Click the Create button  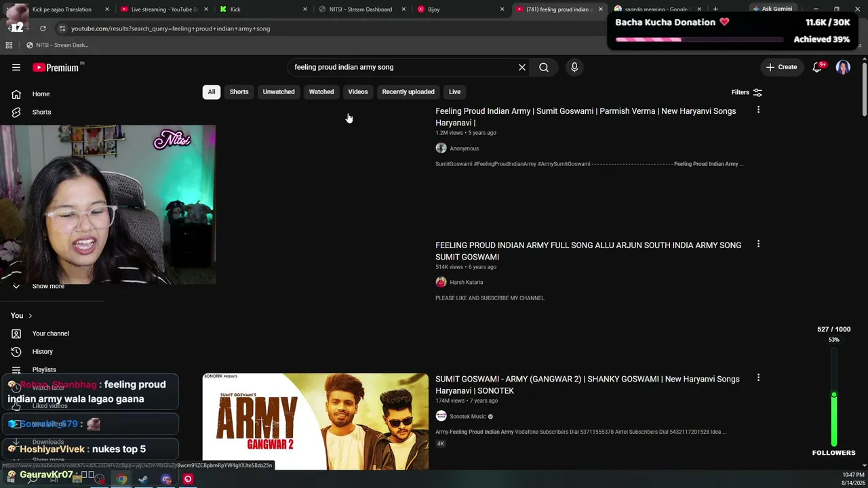(781, 67)
